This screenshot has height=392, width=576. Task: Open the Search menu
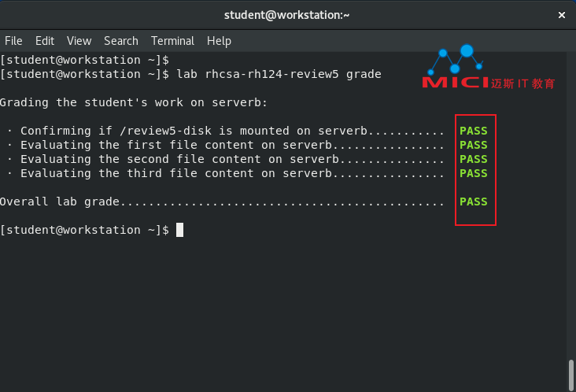121,41
